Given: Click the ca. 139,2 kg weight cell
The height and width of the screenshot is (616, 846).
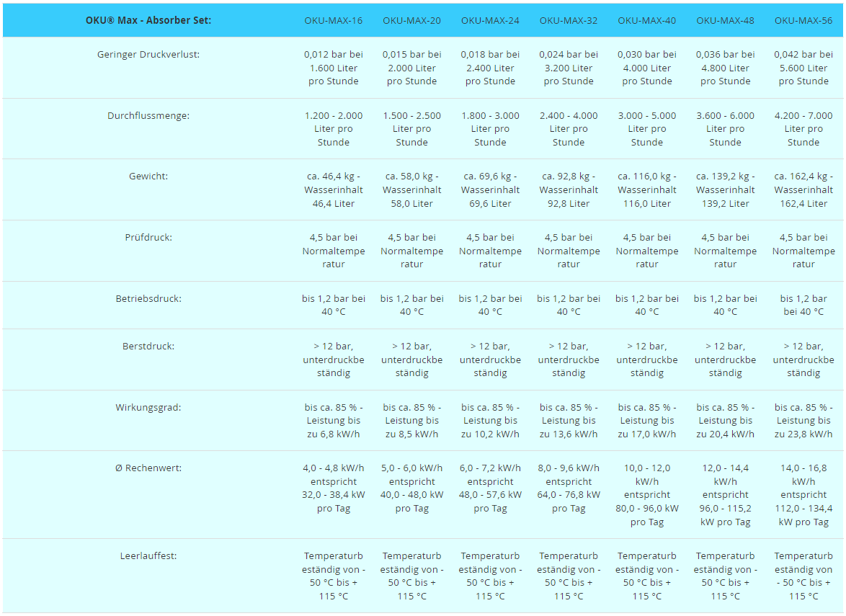Looking at the screenshot, I should click(x=725, y=190).
